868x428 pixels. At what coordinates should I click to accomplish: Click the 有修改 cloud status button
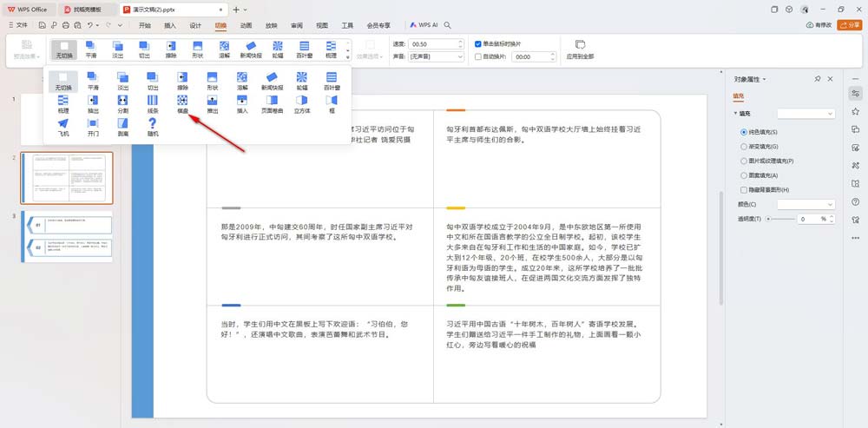[x=819, y=25]
